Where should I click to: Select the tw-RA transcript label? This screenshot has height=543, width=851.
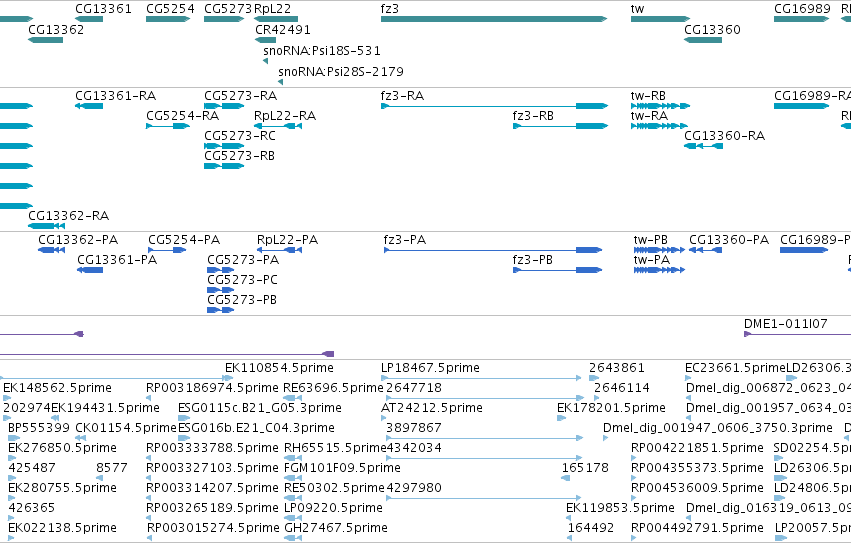pyautogui.click(x=649, y=116)
